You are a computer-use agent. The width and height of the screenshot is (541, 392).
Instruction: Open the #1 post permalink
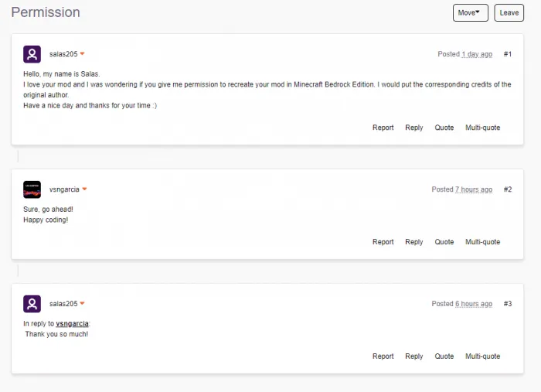[x=508, y=54]
